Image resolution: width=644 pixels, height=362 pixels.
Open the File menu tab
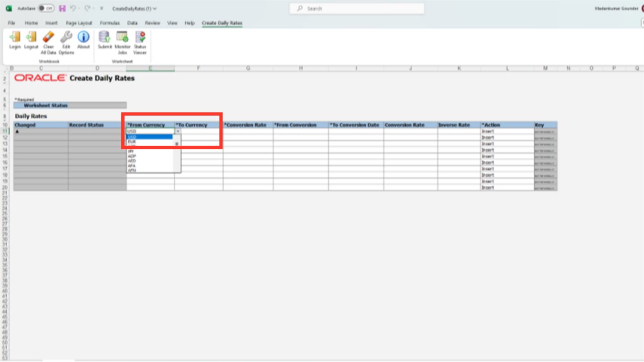click(11, 23)
